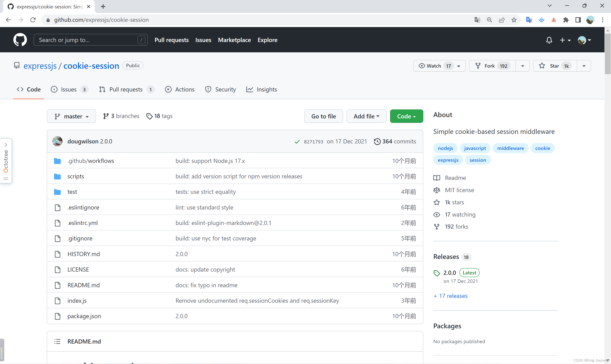This screenshot has height=364, width=611.
Task: Open the README.md file in file list
Action: coord(84,285)
